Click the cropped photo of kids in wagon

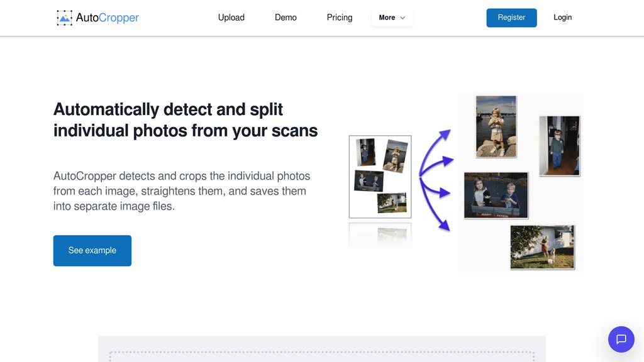pos(496,195)
